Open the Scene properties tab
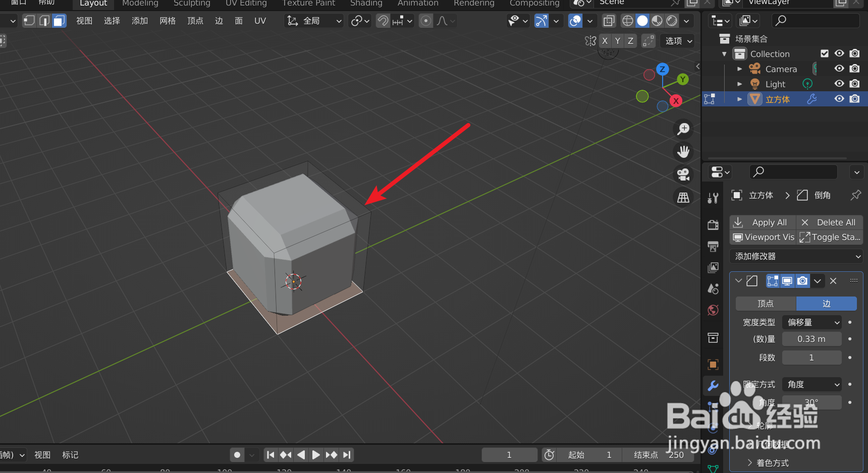The image size is (868, 473). click(713, 289)
